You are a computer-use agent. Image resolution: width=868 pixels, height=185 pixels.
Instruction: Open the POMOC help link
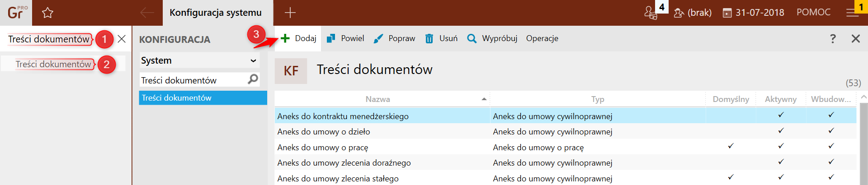point(813,12)
